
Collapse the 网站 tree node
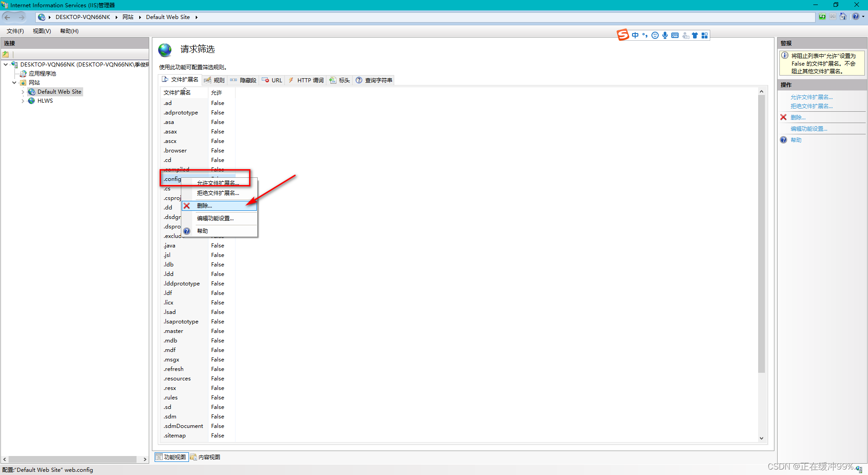[14, 83]
